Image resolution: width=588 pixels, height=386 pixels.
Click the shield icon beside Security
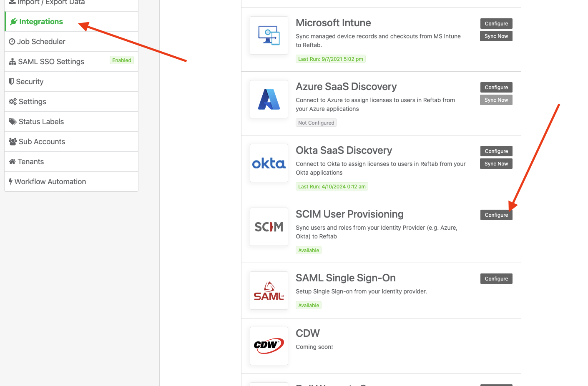click(x=11, y=81)
